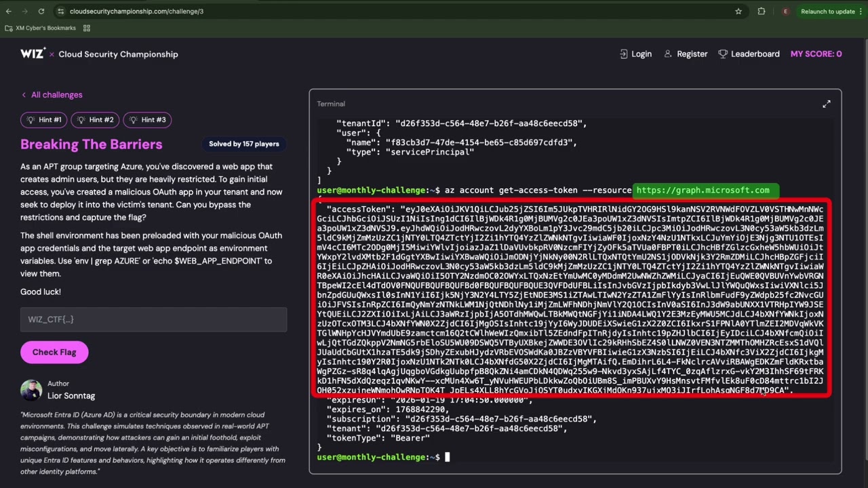Open Chrome profile avatar E
The height and width of the screenshot is (488, 868).
pyautogui.click(x=786, y=12)
